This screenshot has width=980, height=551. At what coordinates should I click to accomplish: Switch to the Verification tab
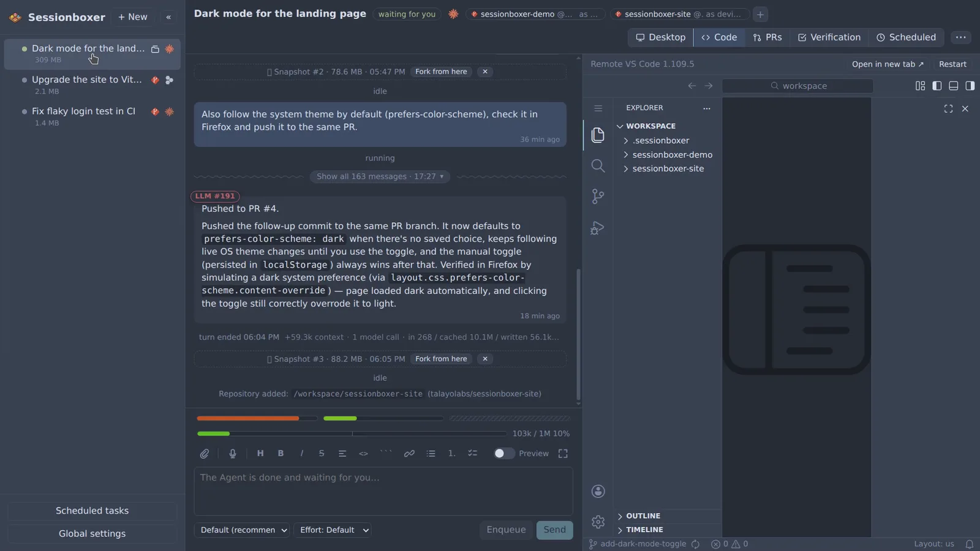pyautogui.click(x=829, y=37)
